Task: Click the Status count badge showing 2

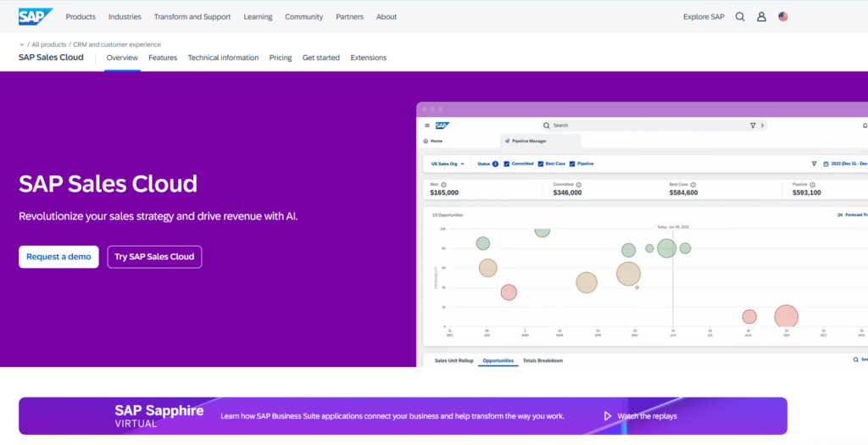Action: pyautogui.click(x=495, y=164)
